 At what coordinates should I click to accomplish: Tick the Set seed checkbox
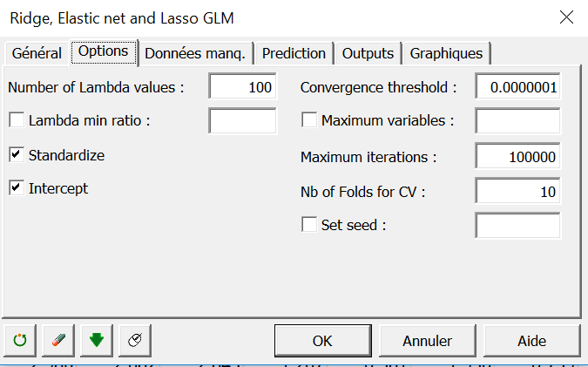pos(309,225)
